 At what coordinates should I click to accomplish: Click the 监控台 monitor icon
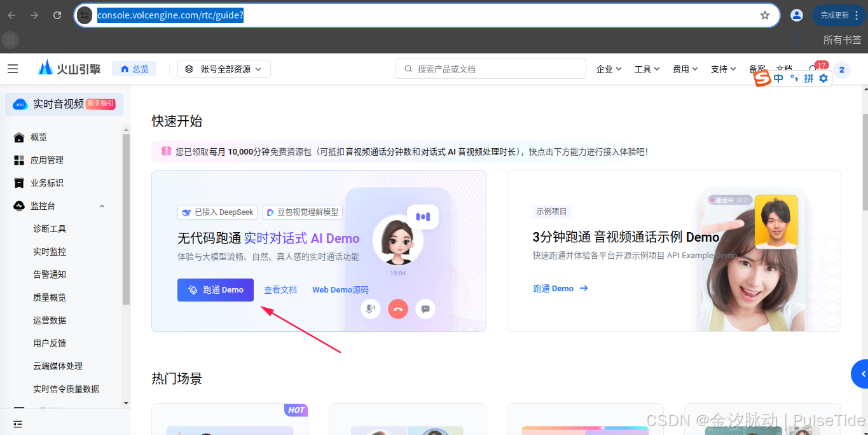coord(19,206)
